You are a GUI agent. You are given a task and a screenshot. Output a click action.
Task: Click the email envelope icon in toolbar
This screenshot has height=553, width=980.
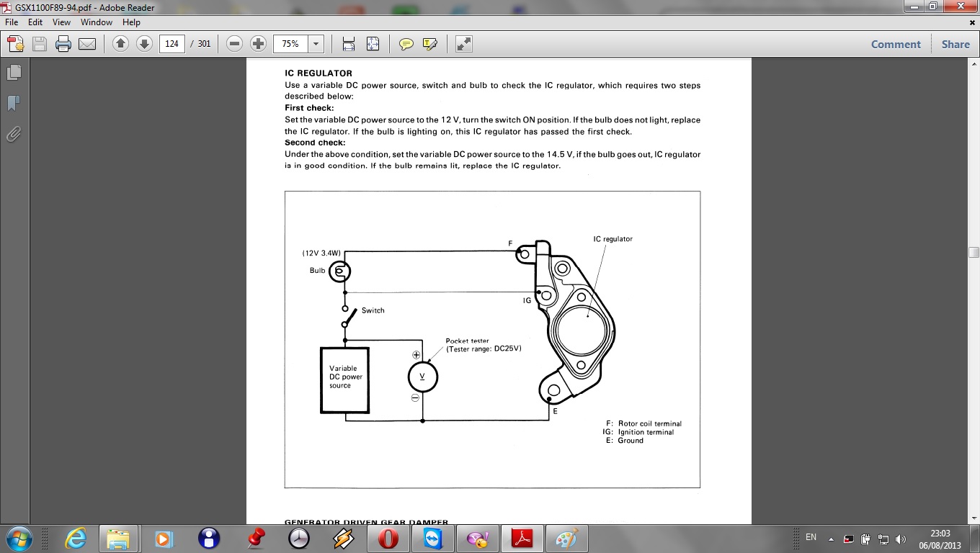[87, 44]
